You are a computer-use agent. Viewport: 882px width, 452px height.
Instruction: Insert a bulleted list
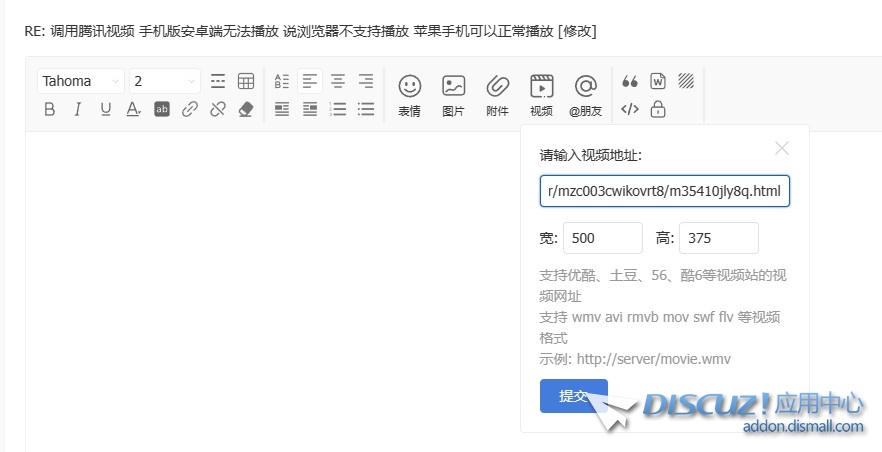(x=366, y=109)
